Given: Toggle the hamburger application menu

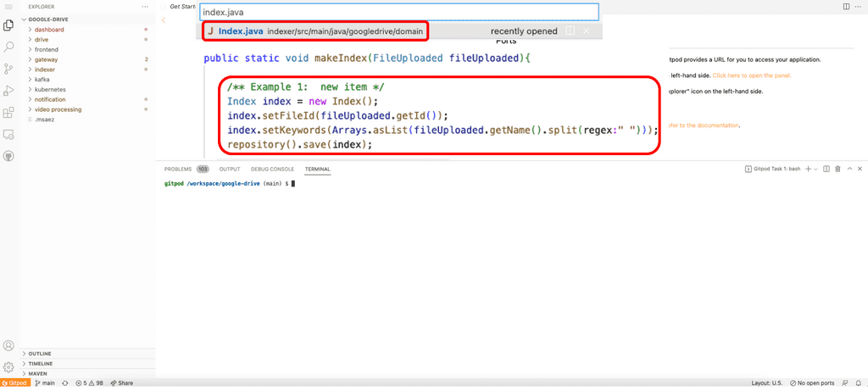Looking at the screenshot, I should [8, 7].
